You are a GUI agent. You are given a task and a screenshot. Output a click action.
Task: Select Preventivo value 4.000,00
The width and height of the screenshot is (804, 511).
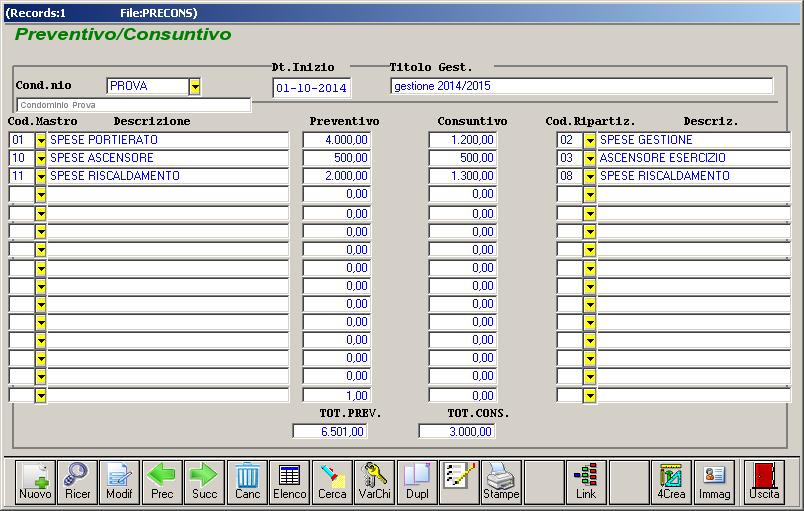click(337, 140)
